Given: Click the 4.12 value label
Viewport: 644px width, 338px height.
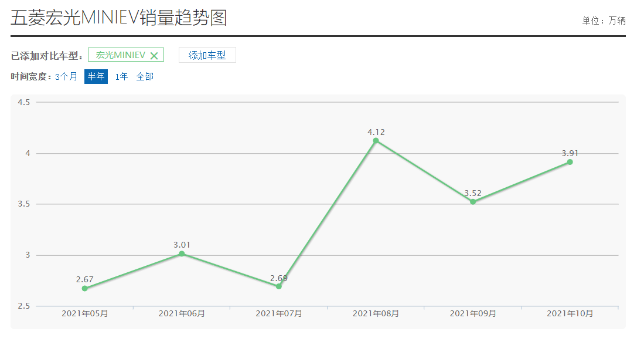Looking at the screenshot, I should tap(376, 132).
